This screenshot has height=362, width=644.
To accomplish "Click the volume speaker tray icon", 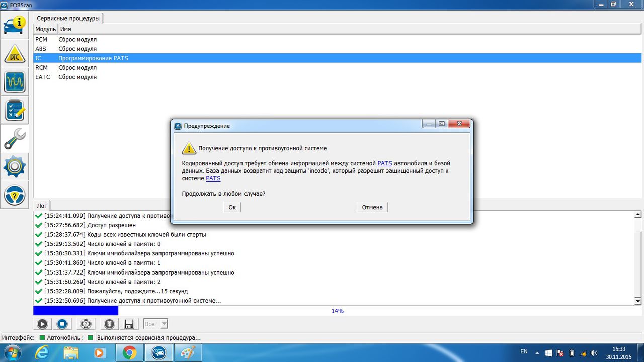I will (595, 353).
